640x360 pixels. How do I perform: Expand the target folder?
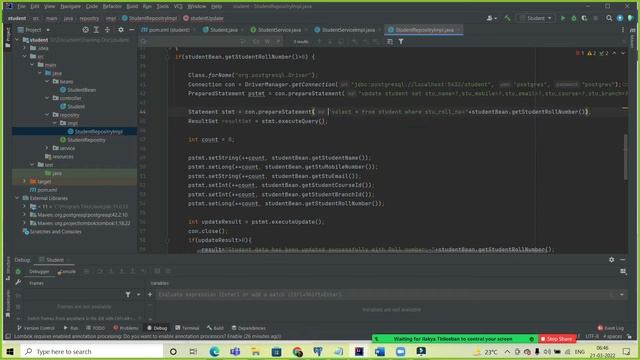pyautogui.click(x=24, y=181)
